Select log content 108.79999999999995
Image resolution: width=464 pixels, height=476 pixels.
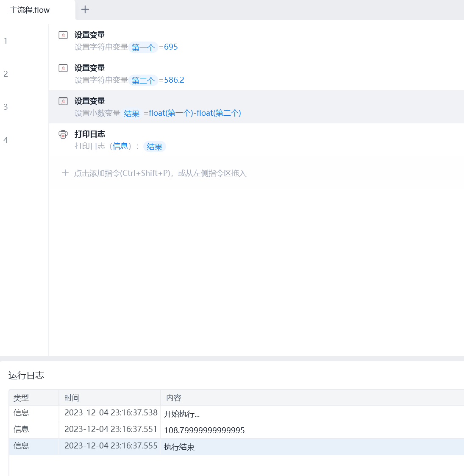tap(204, 431)
